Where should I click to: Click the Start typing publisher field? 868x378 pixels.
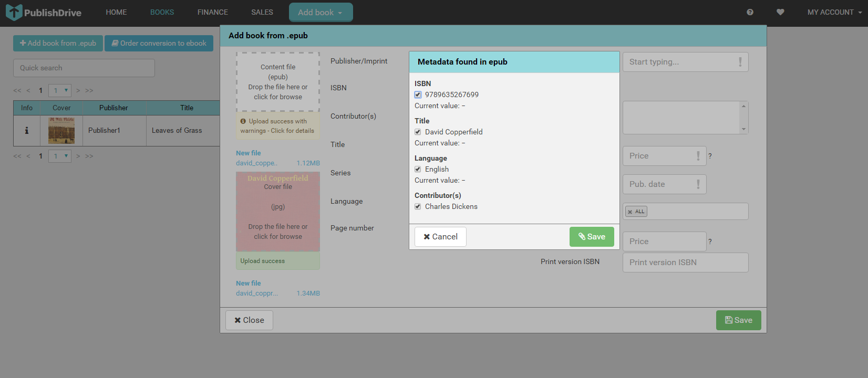click(685, 62)
